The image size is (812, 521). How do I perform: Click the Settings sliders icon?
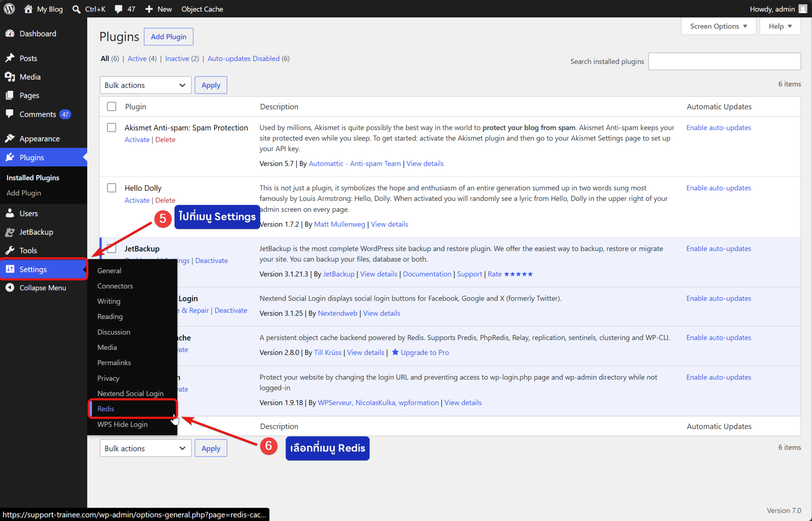[10, 269]
